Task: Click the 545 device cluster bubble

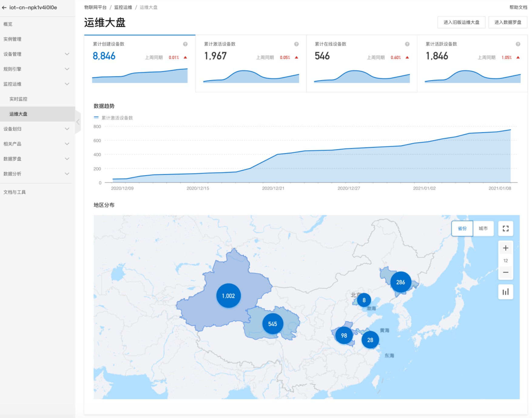Action: tap(273, 324)
